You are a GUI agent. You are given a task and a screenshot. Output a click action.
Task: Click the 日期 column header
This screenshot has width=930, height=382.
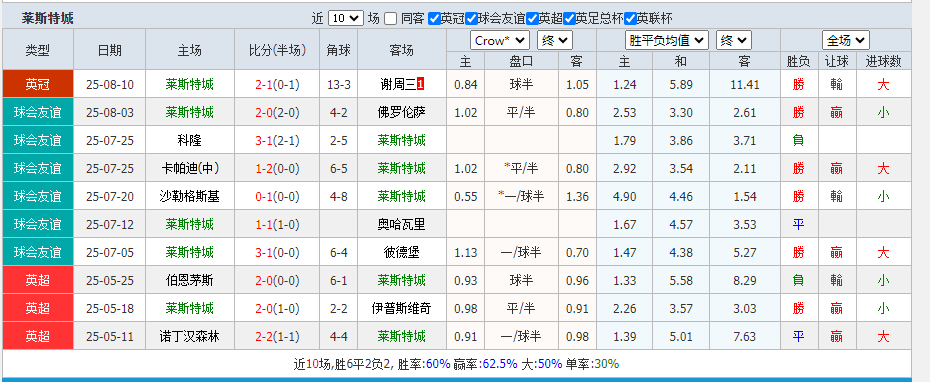pyautogui.click(x=110, y=50)
